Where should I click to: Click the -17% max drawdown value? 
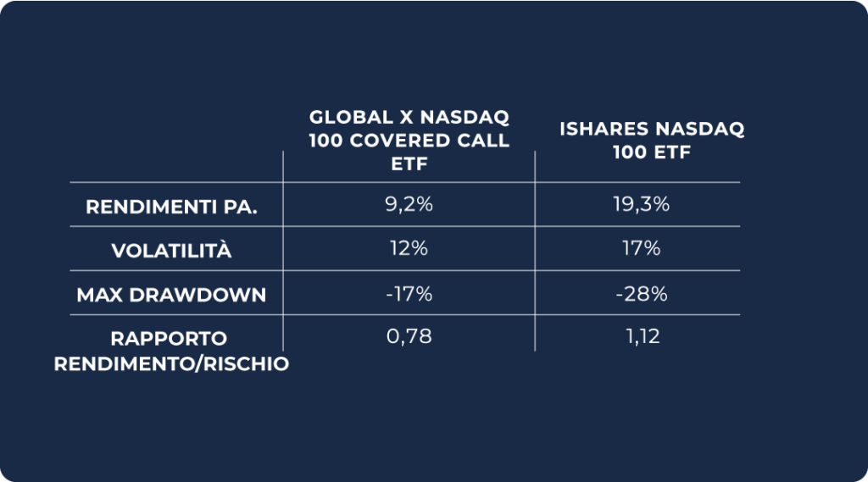pyautogui.click(x=409, y=294)
